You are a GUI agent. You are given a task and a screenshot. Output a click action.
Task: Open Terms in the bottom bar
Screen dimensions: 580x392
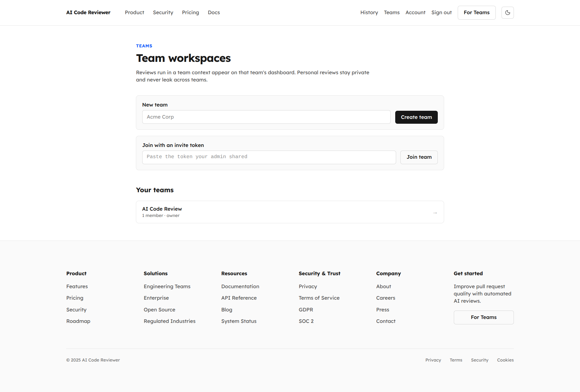coord(456,360)
